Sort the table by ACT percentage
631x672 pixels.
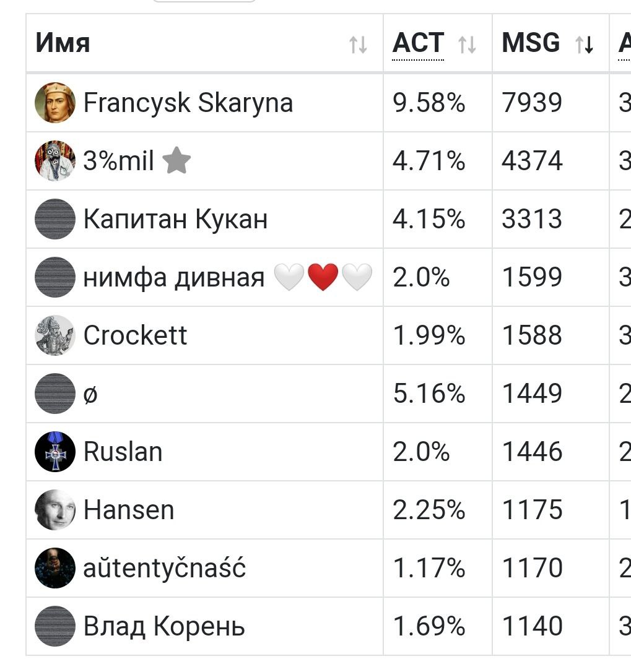pos(467,45)
